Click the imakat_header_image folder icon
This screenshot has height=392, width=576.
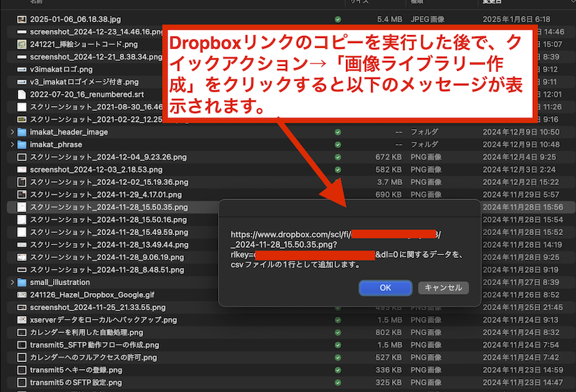(21, 133)
